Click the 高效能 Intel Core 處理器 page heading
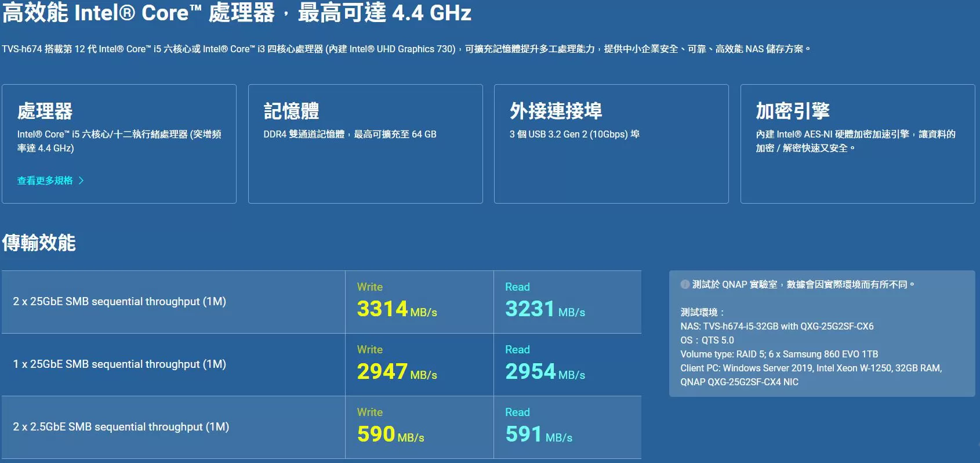The image size is (980, 463). [x=237, y=12]
